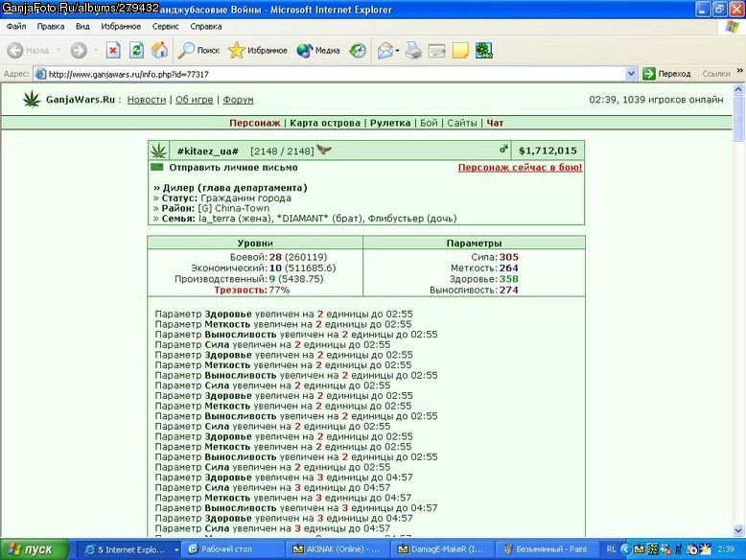Click the History toolbar icon
The image size is (746, 560).
[x=358, y=50]
